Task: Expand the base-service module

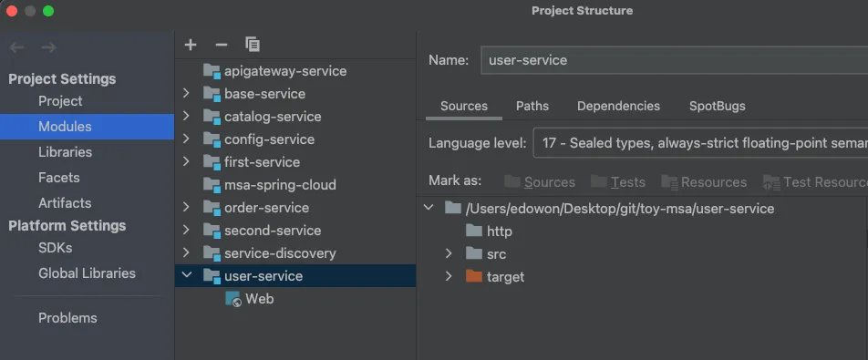Action: 186,94
